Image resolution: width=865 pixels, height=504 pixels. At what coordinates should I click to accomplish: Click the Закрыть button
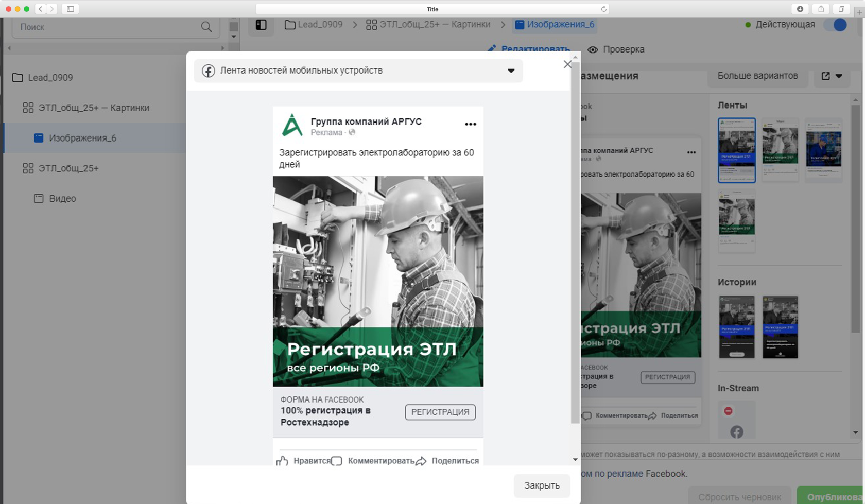click(x=542, y=485)
